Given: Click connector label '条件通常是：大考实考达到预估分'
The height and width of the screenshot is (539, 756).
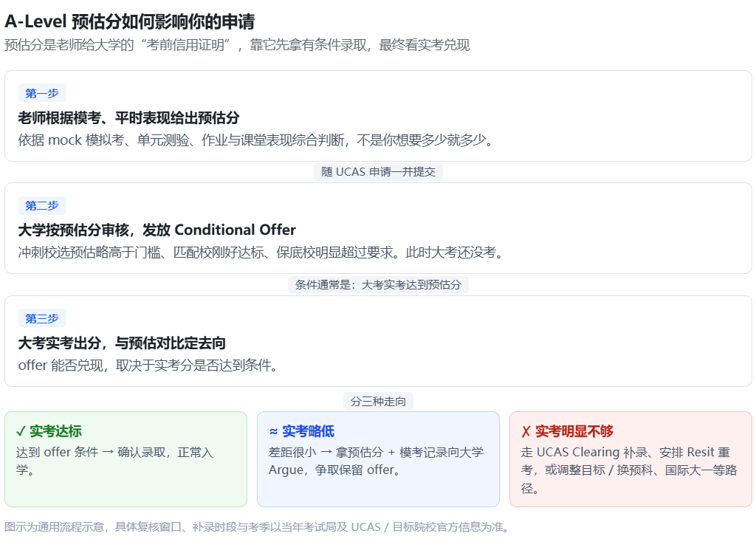Looking at the screenshot, I should [x=378, y=285].
